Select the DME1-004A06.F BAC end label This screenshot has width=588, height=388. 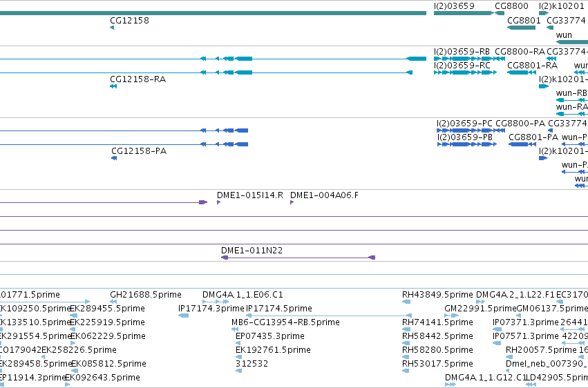click(x=324, y=195)
